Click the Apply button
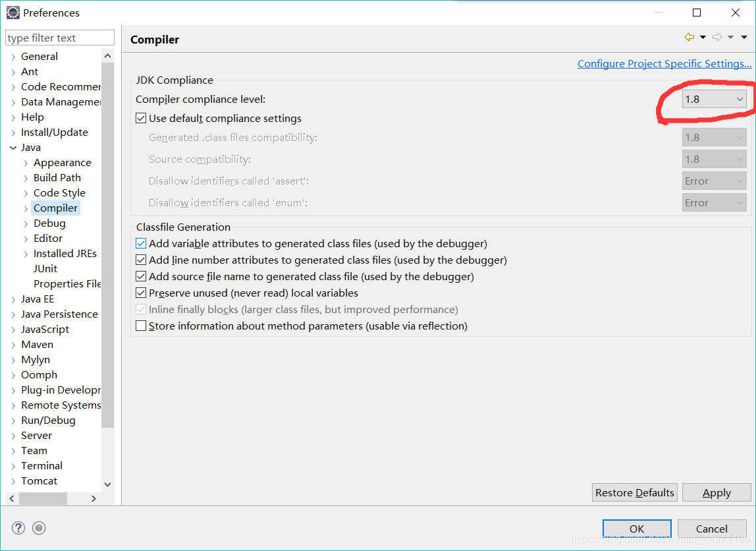This screenshot has height=551, width=756. point(716,492)
